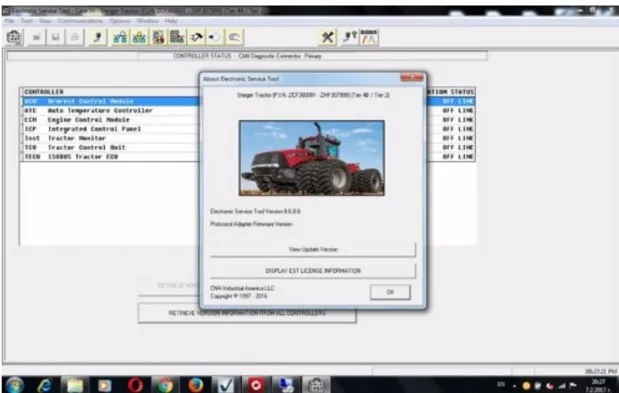Open the Options menu

click(120, 21)
